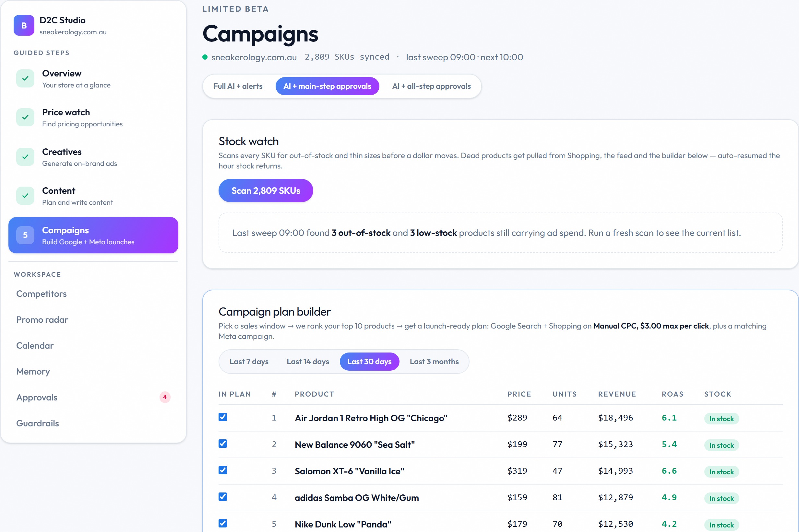Select Full AI + alerts mode

[238, 86]
